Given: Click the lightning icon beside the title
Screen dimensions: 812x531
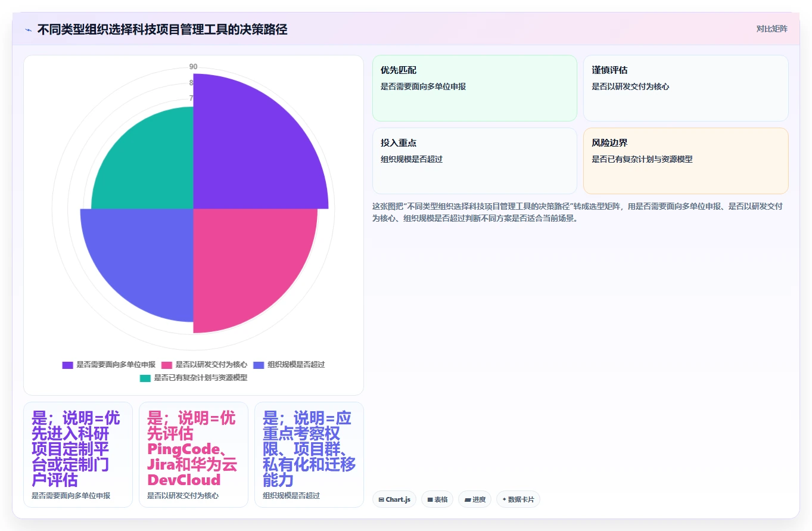Looking at the screenshot, I should (x=28, y=29).
